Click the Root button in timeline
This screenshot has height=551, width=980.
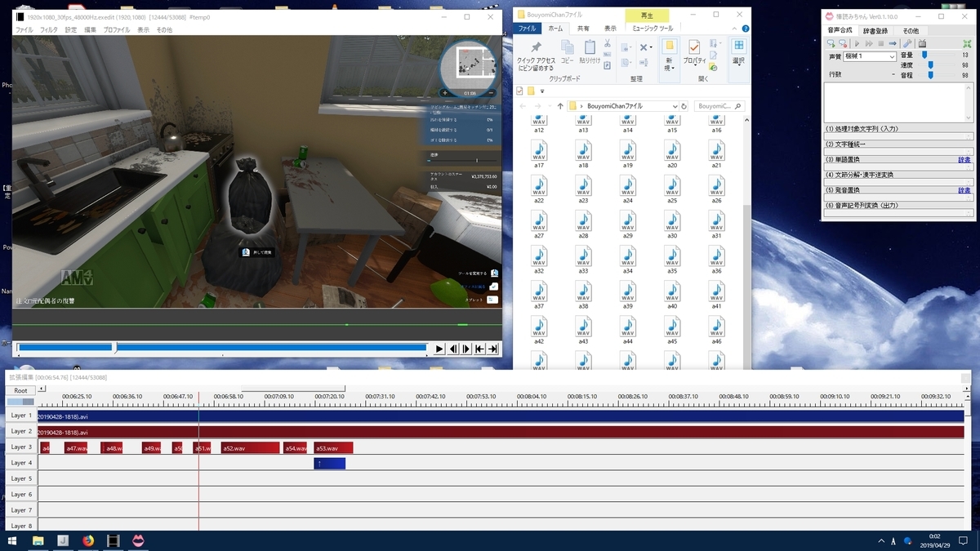pyautogui.click(x=20, y=391)
